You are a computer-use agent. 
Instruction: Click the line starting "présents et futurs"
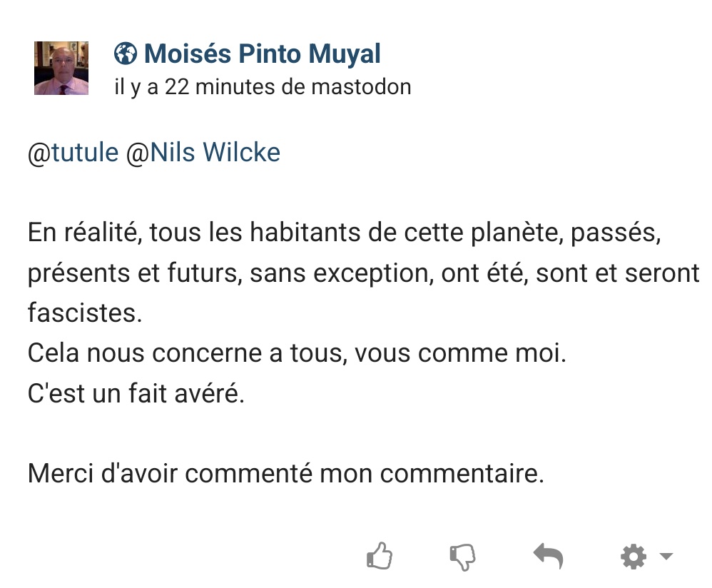coord(363,273)
